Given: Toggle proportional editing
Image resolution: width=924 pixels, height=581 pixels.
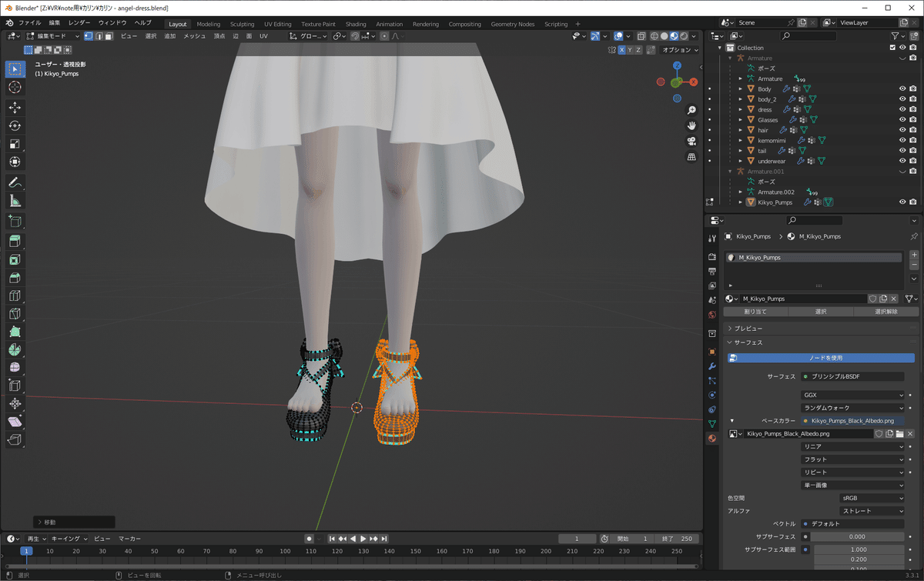Looking at the screenshot, I should (384, 36).
